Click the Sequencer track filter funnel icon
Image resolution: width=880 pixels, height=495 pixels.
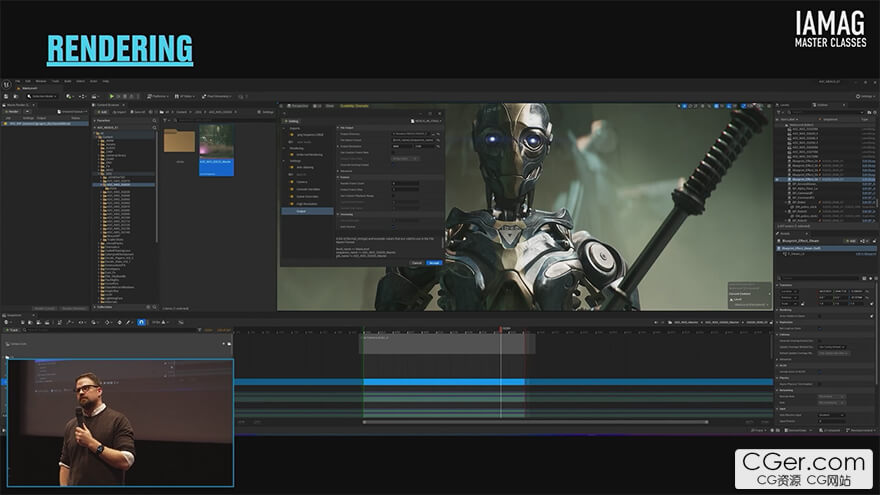[199, 330]
